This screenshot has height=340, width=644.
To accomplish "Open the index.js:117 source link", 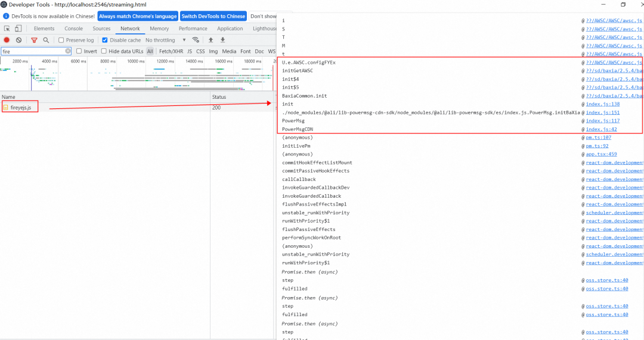I will [x=602, y=121].
